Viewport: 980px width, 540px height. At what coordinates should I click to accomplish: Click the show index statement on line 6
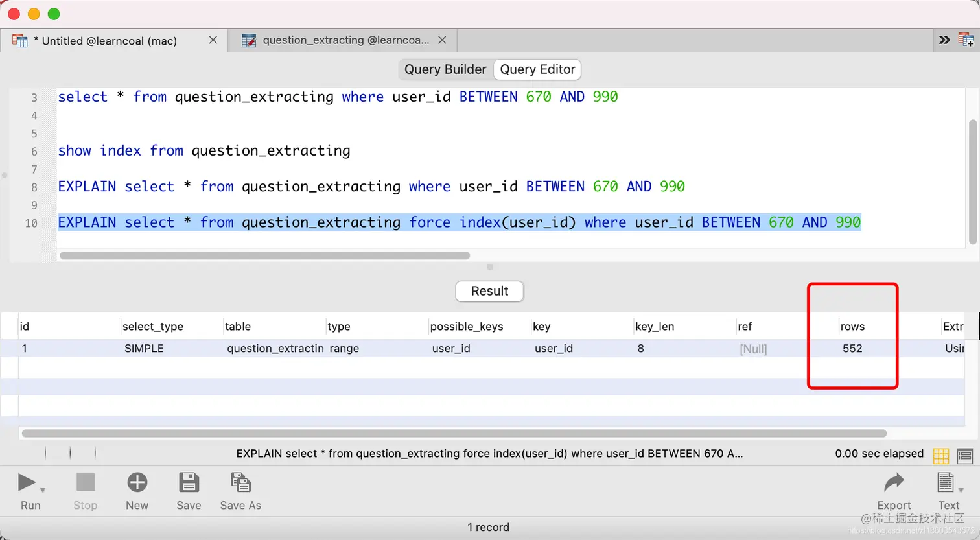(204, 151)
